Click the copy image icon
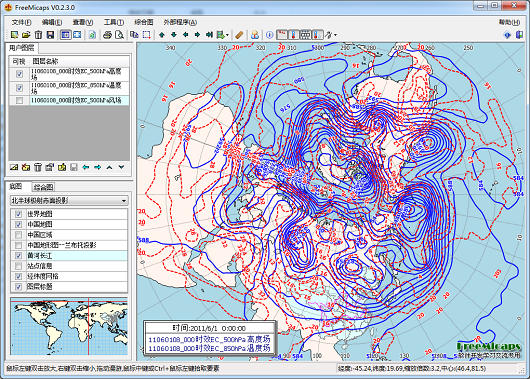The image size is (530, 379). (135, 35)
